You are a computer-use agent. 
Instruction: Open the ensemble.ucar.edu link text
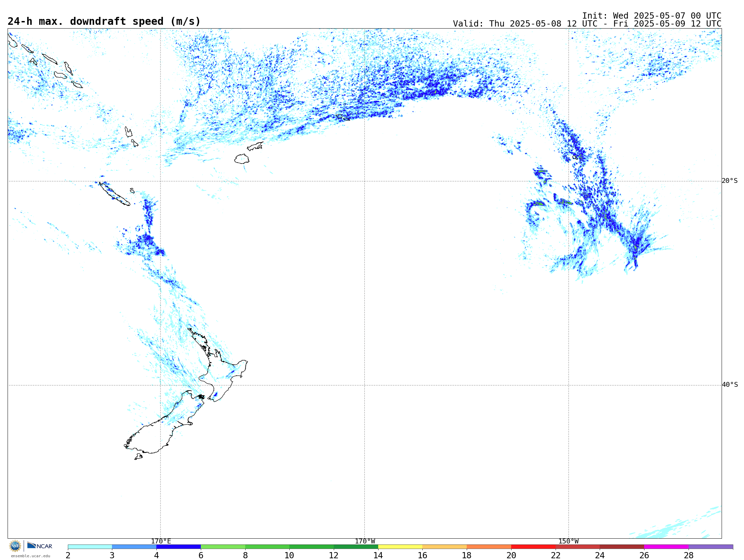pos(30,556)
